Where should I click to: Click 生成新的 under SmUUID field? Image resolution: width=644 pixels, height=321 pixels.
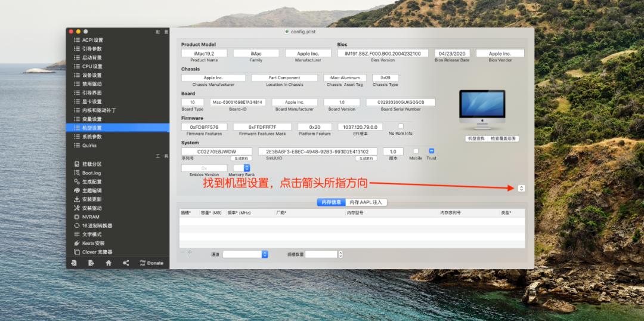366,158
